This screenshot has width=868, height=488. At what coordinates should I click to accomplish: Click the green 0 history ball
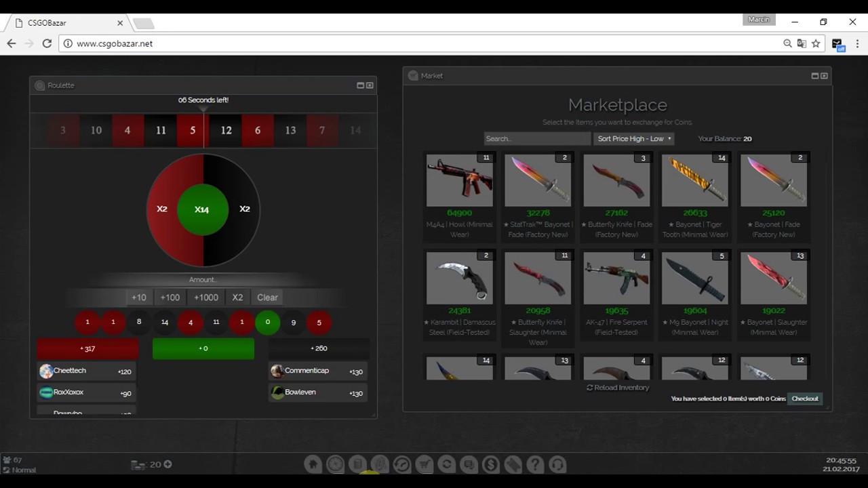point(268,323)
